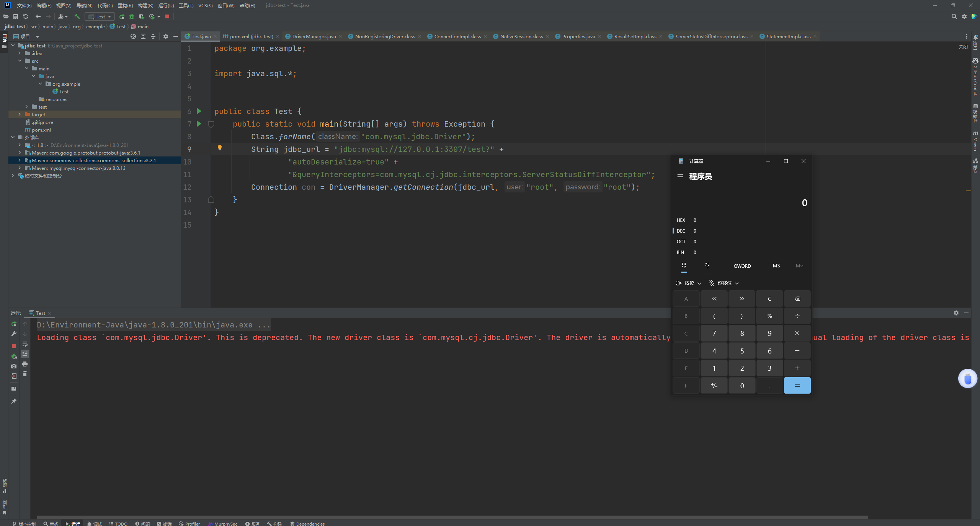This screenshot has height=526, width=980.
Task: Expand the 临时文件和控制台 node
Action: [x=13, y=176]
